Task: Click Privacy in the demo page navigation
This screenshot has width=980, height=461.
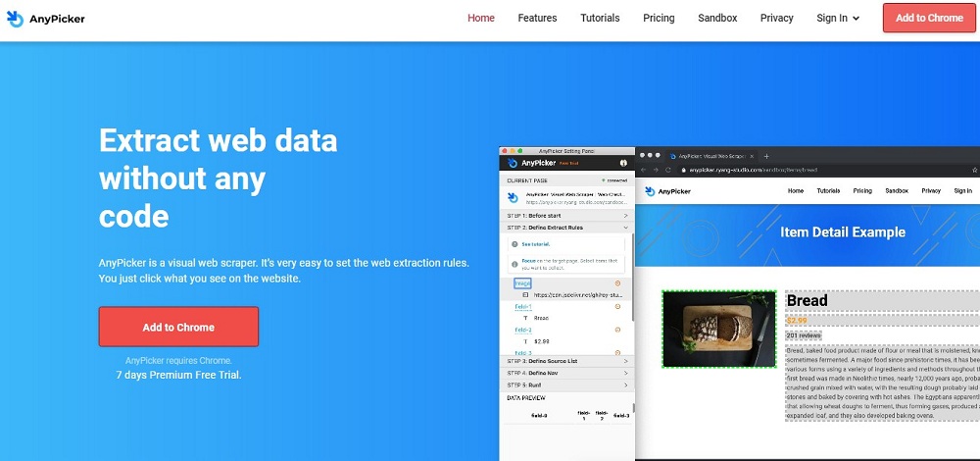Action: 931,191
